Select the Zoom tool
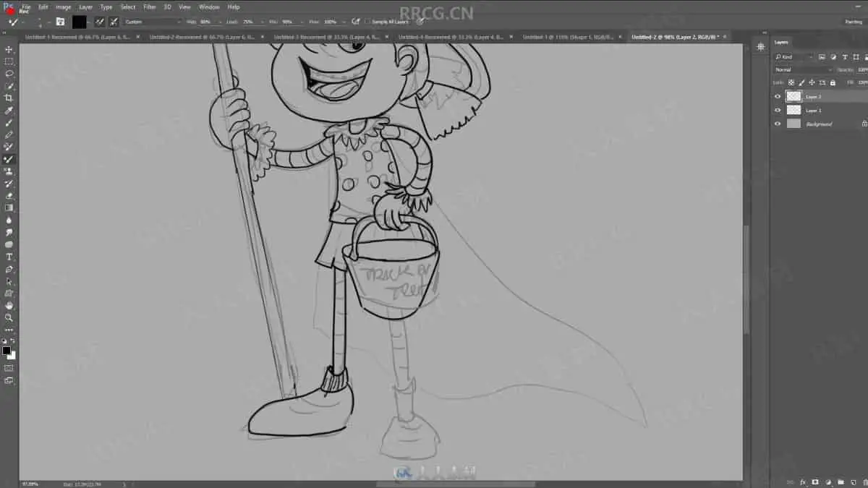 click(9, 317)
